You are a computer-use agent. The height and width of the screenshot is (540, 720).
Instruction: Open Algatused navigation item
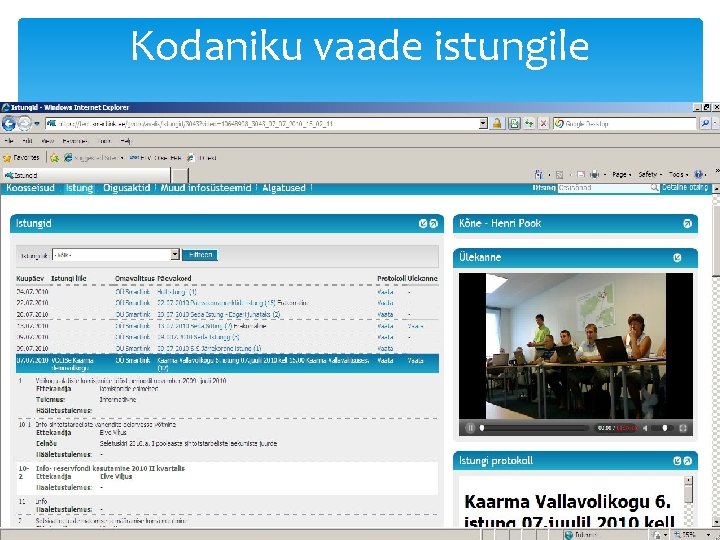(x=284, y=188)
